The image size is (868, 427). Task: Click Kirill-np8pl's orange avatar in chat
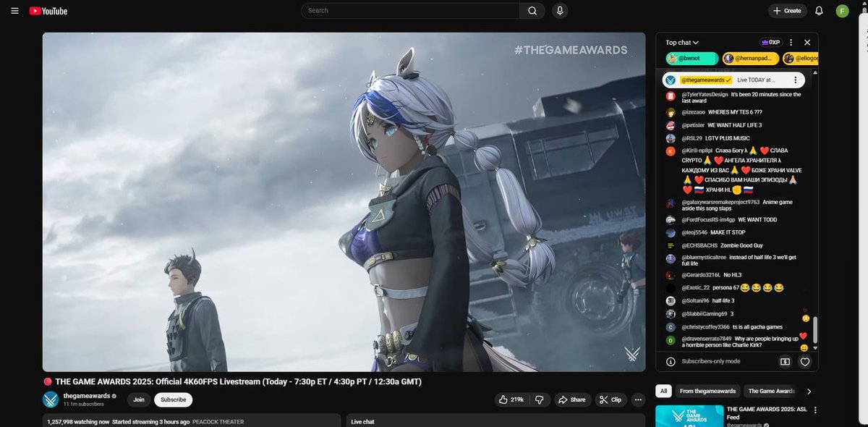(671, 151)
